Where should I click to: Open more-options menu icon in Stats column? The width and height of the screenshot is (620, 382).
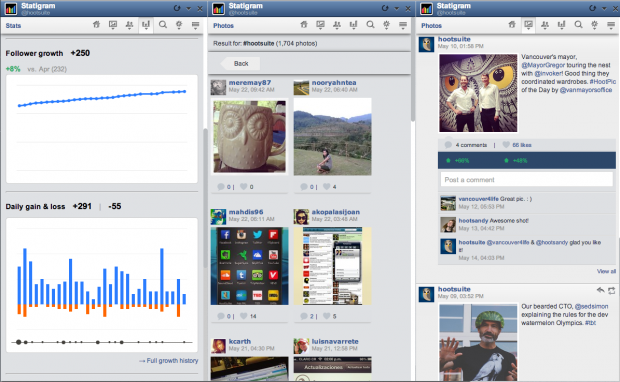195,25
